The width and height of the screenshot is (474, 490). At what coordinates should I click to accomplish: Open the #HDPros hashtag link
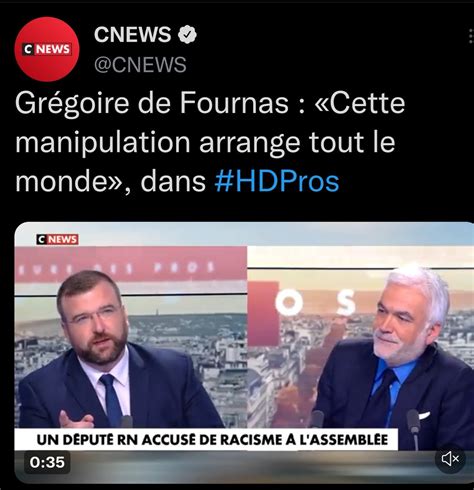[x=277, y=182]
